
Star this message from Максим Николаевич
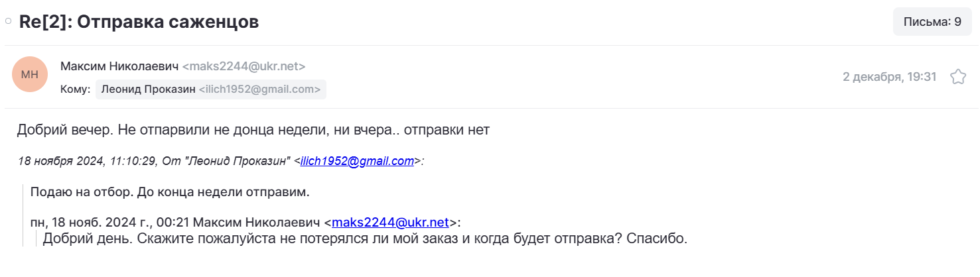point(958,77)
